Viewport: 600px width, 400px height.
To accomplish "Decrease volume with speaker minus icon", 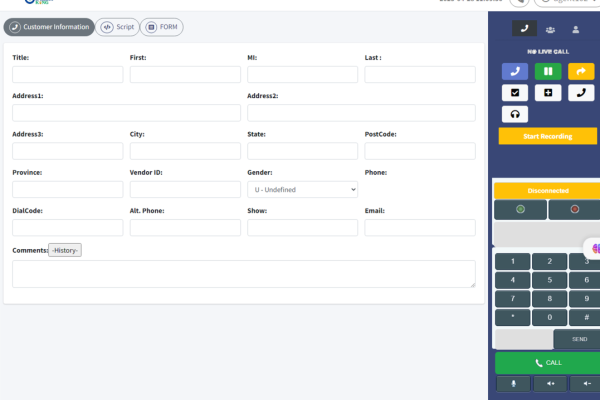I will (586, 384).
